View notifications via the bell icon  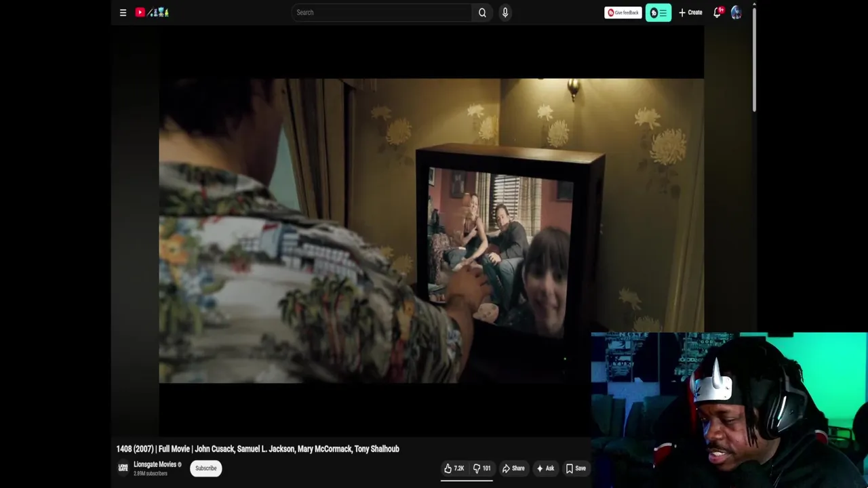(x=717, y=12)
